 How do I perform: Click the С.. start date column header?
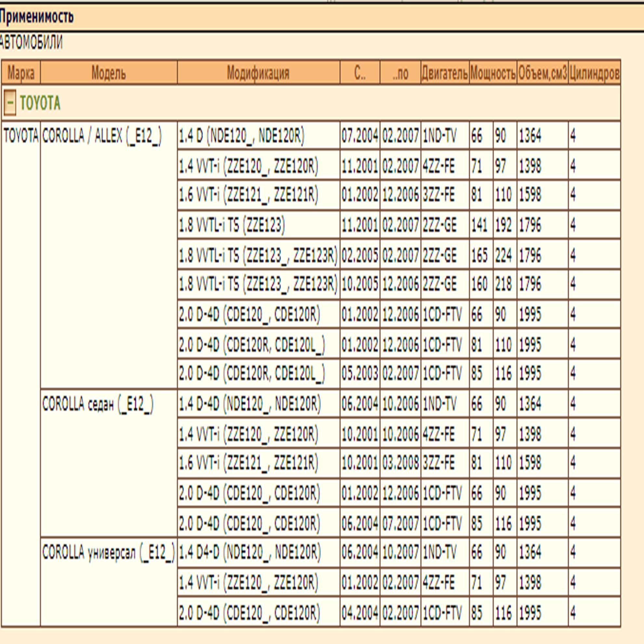(360, 72)
